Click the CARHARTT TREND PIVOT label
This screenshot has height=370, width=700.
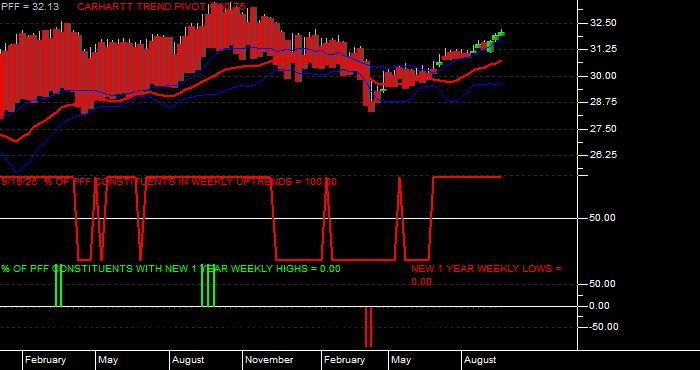tap(161, 7)
